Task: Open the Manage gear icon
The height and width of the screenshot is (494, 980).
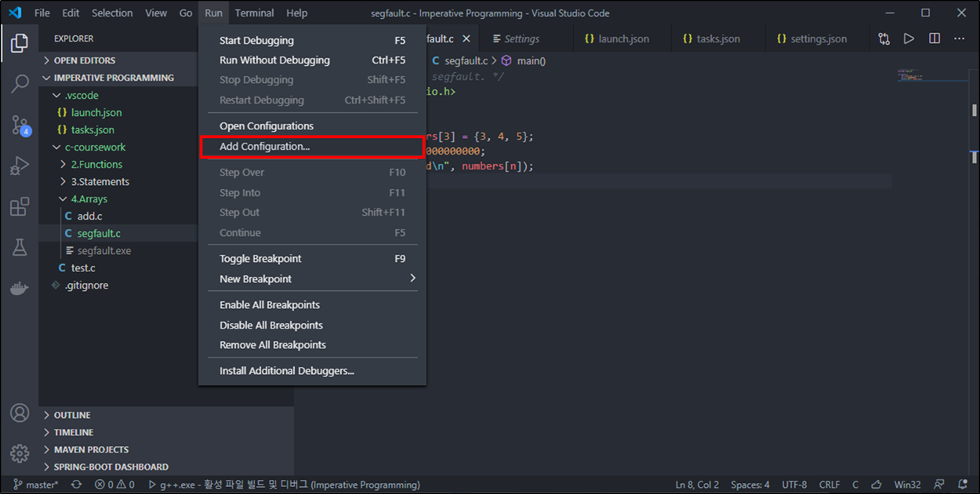Action: [20, 452]
